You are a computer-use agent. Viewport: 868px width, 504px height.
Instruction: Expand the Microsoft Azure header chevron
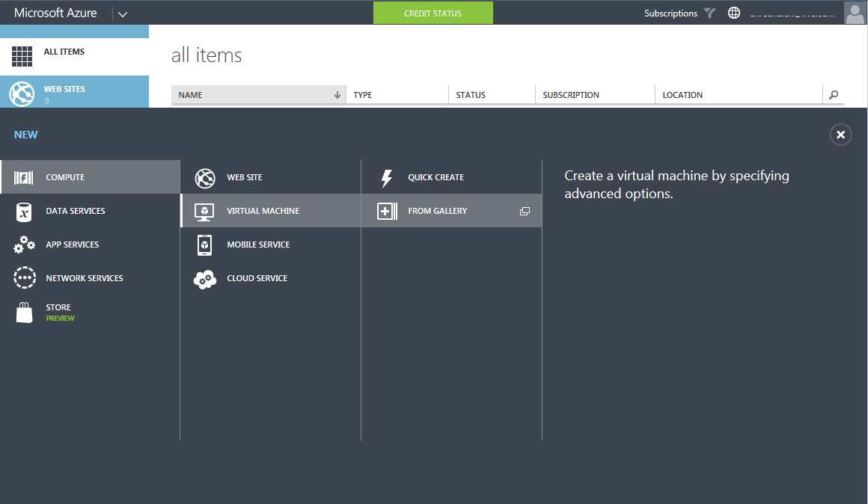tap(123, 14)
